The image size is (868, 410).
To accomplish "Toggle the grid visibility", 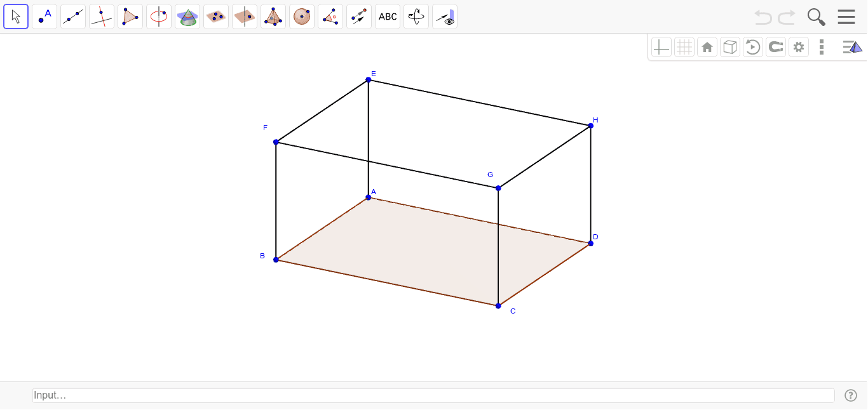I will click(684, 46).
